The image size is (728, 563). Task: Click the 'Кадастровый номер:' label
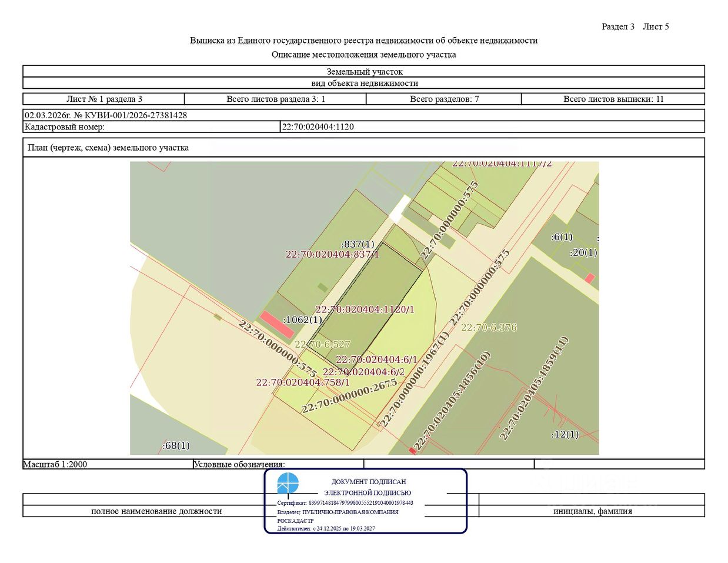point(65,126)
